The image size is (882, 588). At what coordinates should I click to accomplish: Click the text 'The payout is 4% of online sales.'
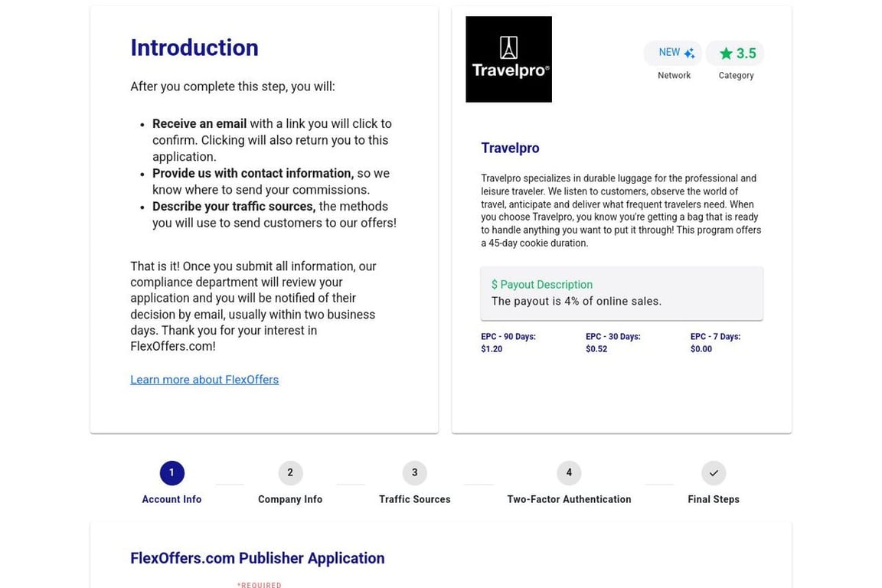(576, 301)
